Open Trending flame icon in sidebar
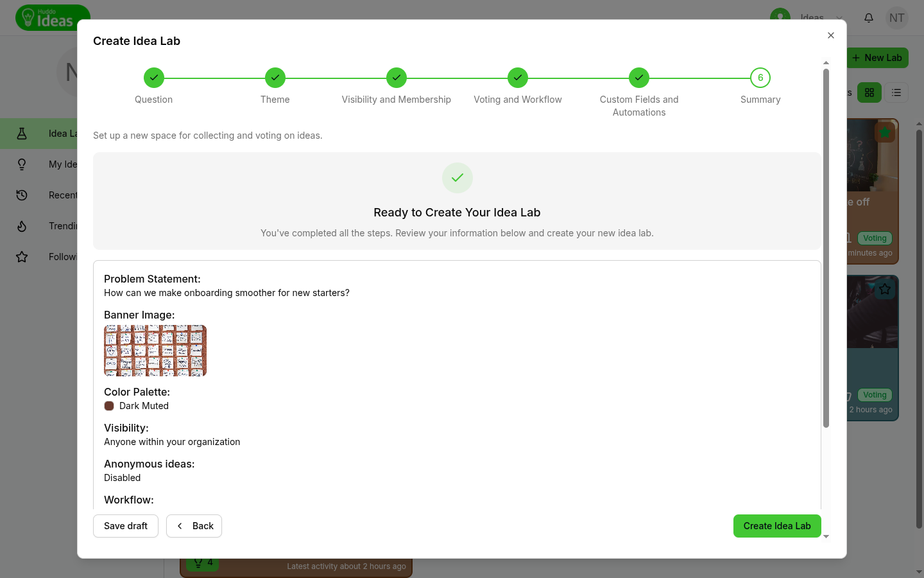924x578 pixels. (x=22, y=226)
